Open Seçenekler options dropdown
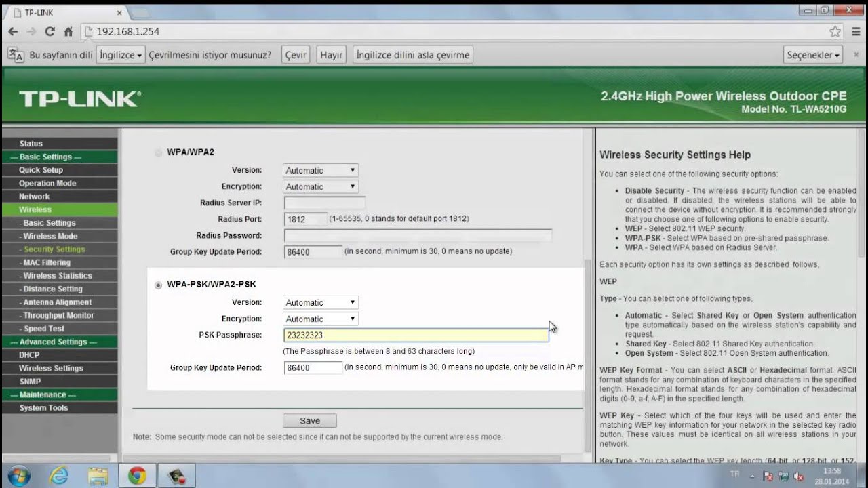Screen dimensions: 868x488 (x=814, y=55)
